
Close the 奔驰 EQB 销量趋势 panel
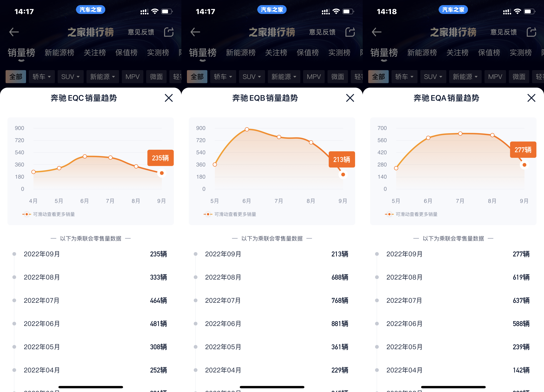tap(350, 98)
